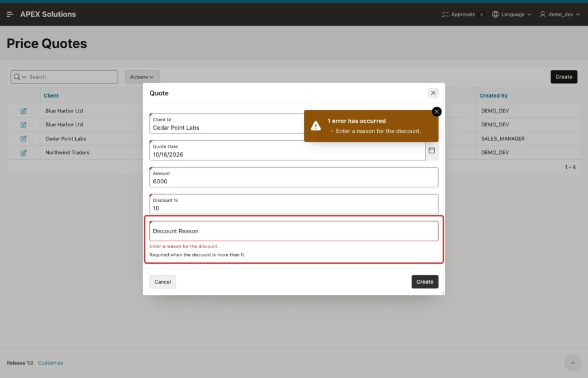Viewport: 588px width, 378px height.
Task: Click the SALES_MANAGER cell
Action: pos(503,139)
